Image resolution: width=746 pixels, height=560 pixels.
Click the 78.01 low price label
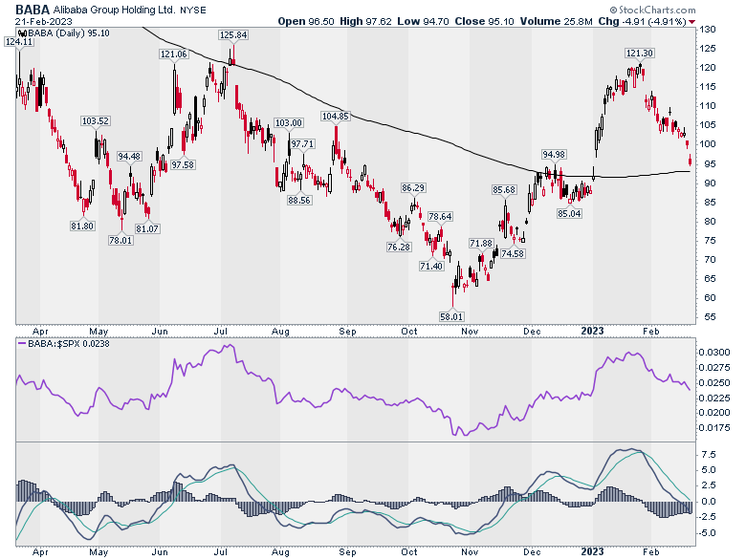tap(121, 241)
